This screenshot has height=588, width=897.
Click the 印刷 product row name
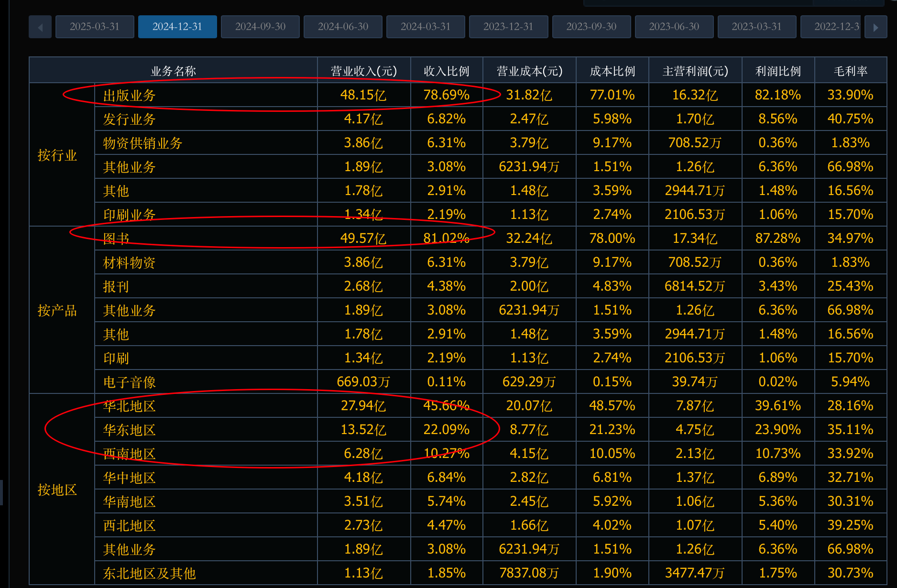coord(116,358)
